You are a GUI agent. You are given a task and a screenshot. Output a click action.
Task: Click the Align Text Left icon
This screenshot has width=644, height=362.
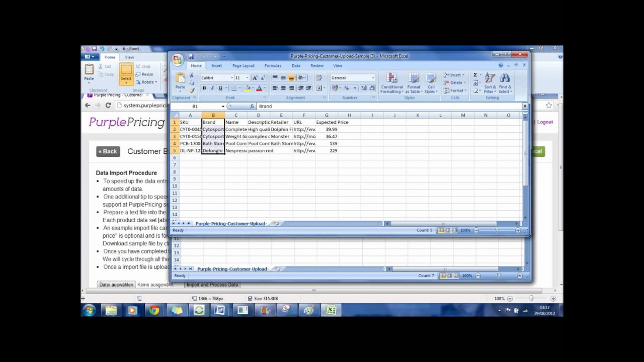coord(275,88)
